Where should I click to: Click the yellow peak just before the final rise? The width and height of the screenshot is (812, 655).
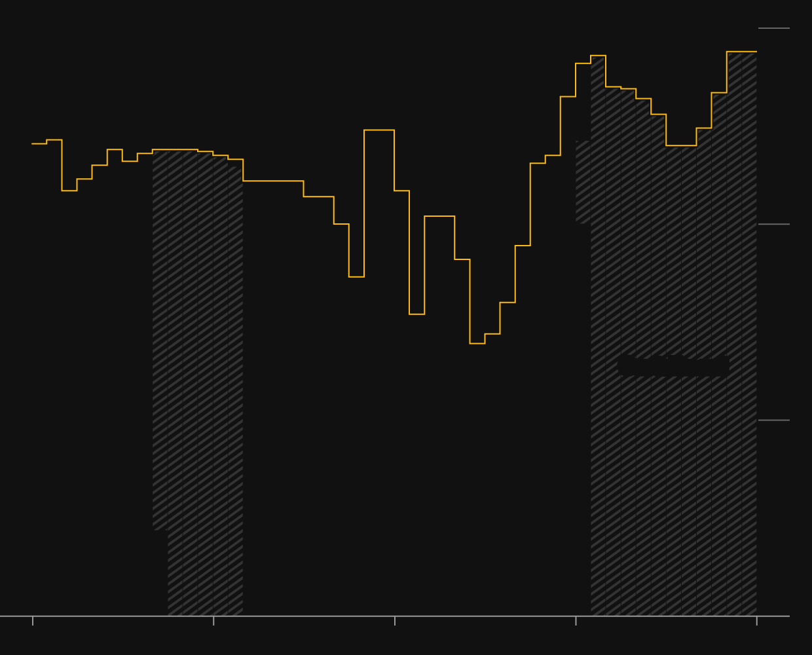[598, 56]
